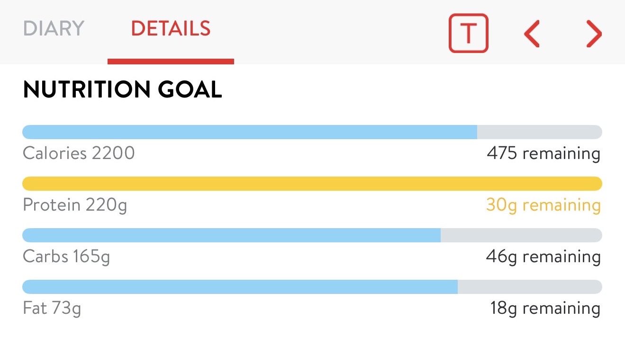Image resolution: width=625 pixels, height=364 pixels.
Task: Tap the Carbs 165g label
Action: (66, 257)
